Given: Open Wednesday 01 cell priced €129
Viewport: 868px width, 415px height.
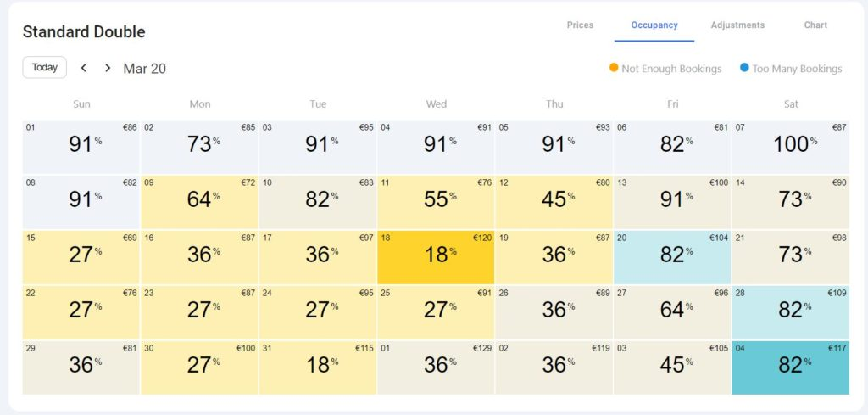Looking at the screenshot, I should (436, 368).
